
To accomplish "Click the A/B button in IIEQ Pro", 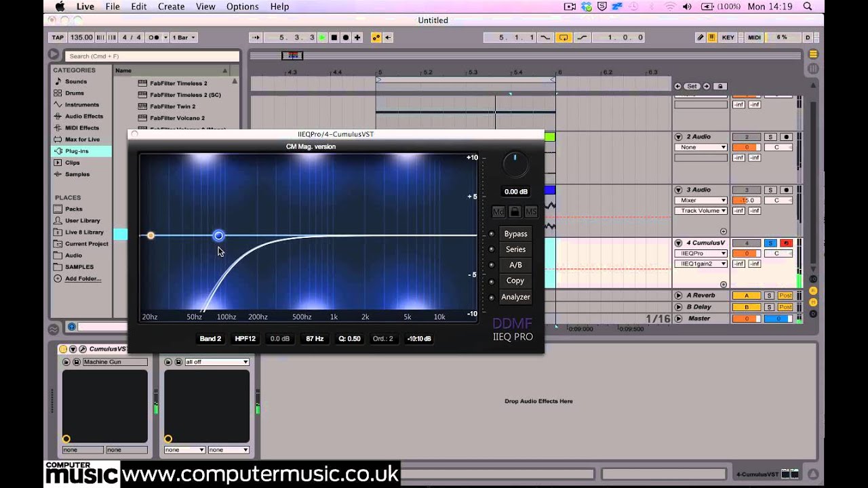I will point(515,265).
